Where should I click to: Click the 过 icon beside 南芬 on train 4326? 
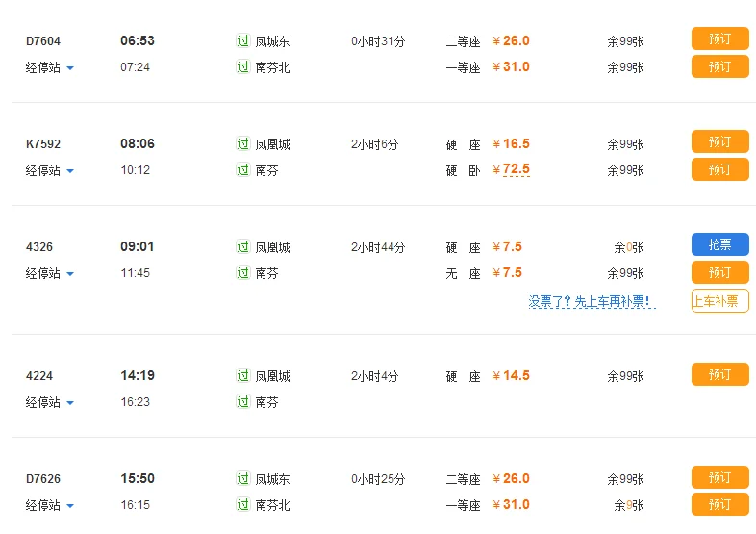[x=242, y=273]
